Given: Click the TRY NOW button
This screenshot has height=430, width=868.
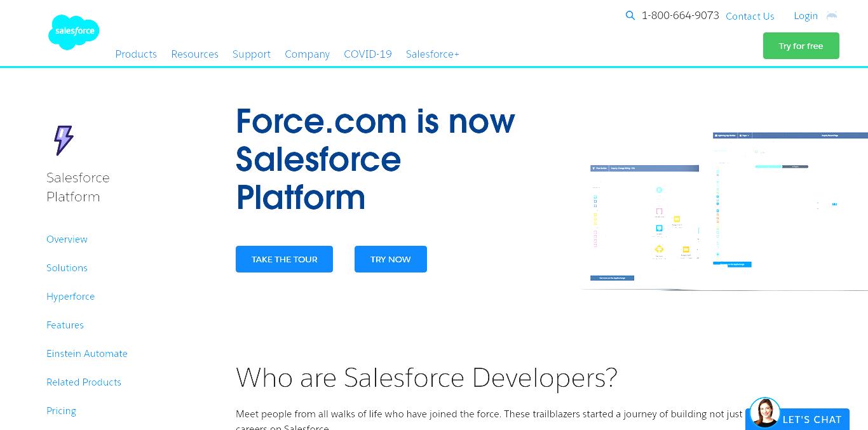Looking at the screenshot, I should (391, 259).
